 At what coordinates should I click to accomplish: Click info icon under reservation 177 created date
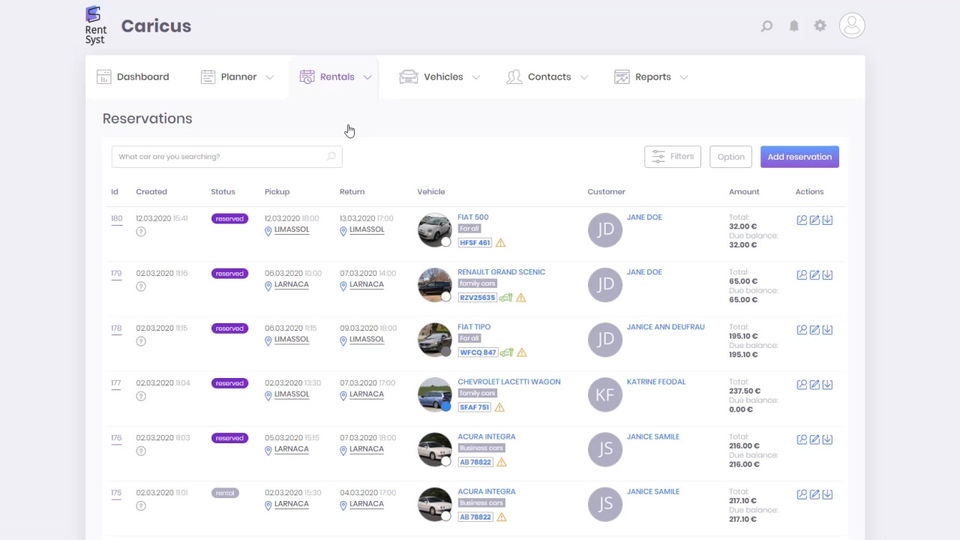[141, 396]
